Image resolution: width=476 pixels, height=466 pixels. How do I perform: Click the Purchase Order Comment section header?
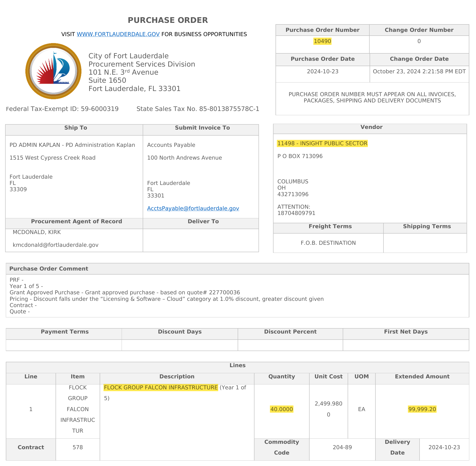237,269
